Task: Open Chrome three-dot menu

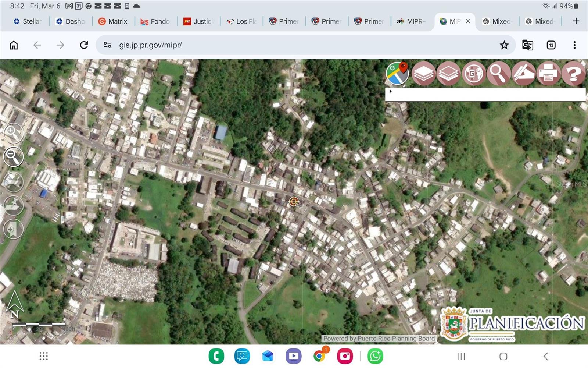Action: (574, 45)
